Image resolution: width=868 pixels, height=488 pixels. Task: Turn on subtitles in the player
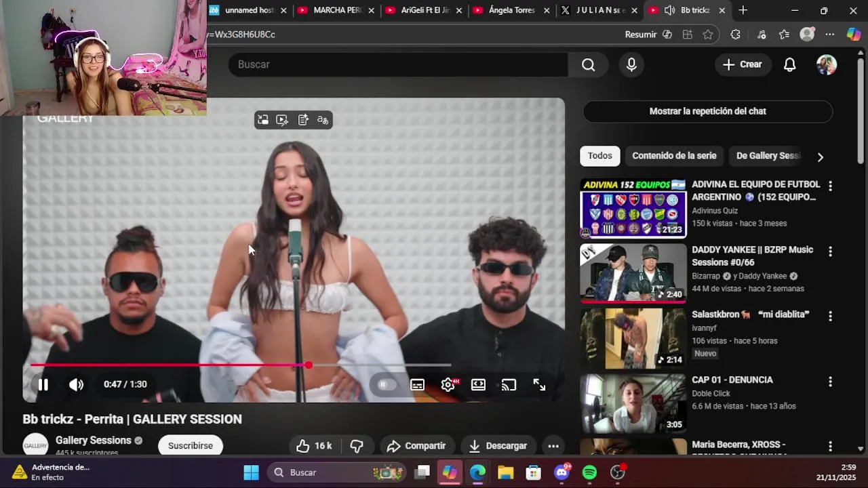417,384
